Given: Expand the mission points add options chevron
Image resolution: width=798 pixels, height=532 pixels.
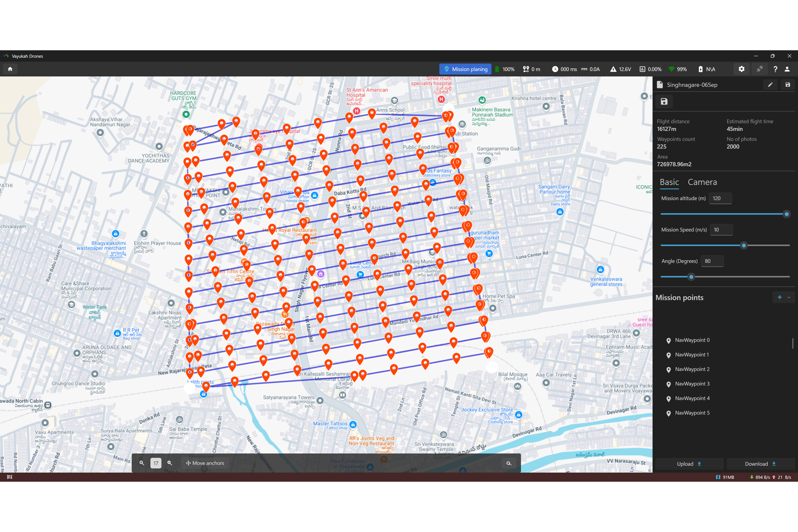Looking at the screenshot, I should click(789, 298).
